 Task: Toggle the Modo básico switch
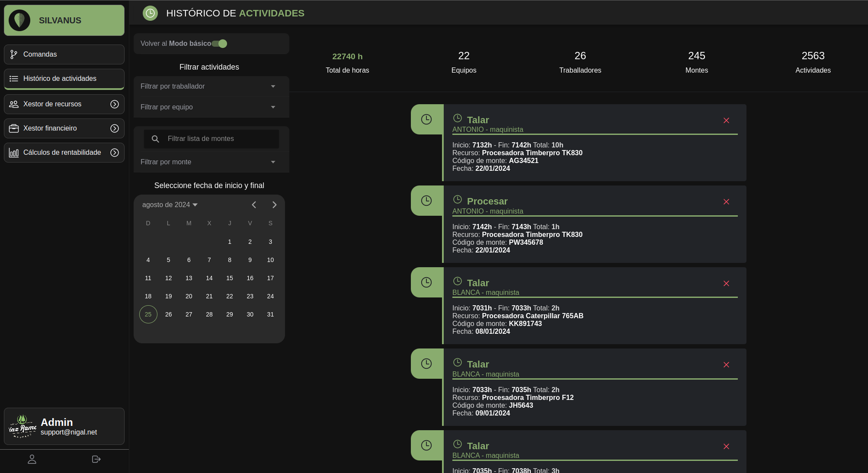pos(219,44)
